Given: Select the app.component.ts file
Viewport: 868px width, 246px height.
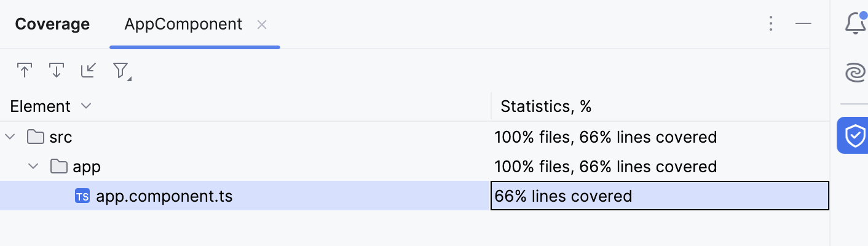Looking at the screenshot, I should click(x=164, y=196).
